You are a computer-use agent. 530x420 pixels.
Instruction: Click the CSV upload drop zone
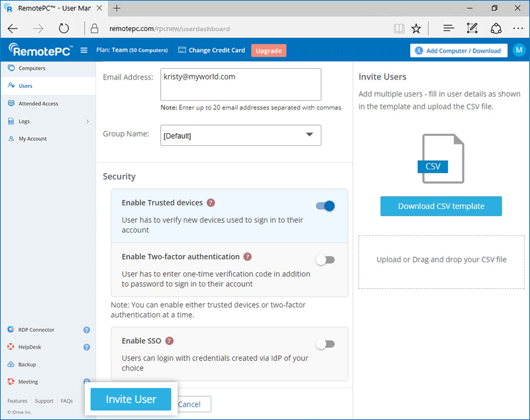click(x=441, y=262)
